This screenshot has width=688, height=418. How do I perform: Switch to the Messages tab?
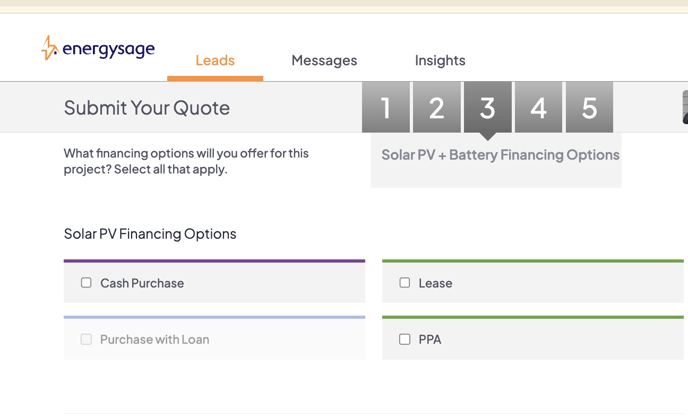pos(324,60)
